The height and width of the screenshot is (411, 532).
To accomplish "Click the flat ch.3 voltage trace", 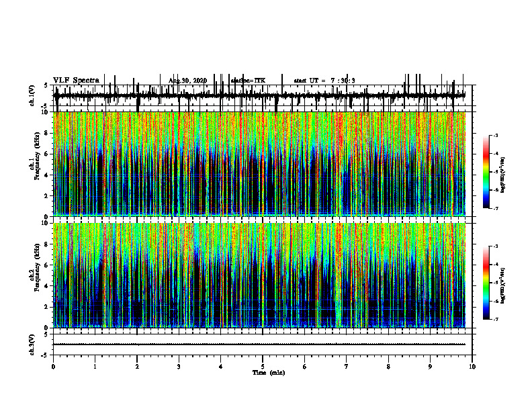I will point(259,345).
